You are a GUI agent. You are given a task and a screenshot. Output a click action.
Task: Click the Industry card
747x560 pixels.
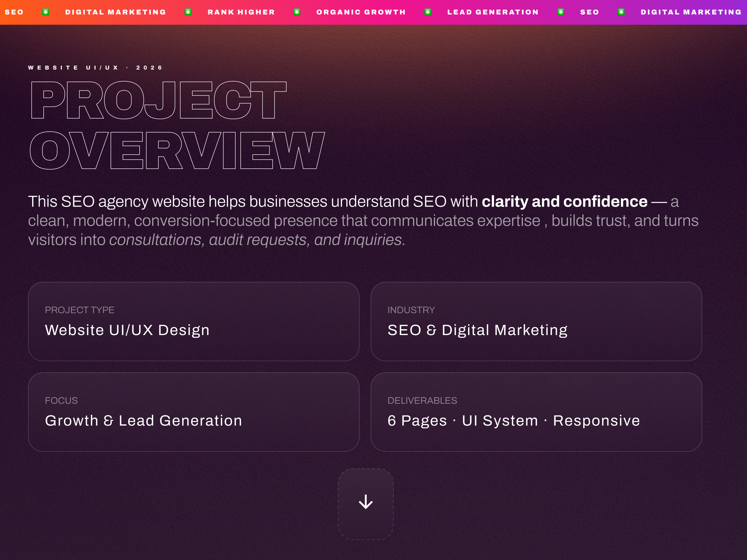click(536, 321)
